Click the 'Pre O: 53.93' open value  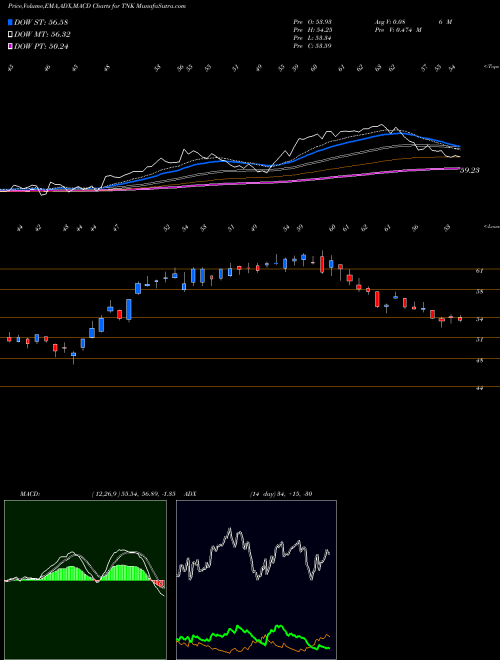(313, 22)
